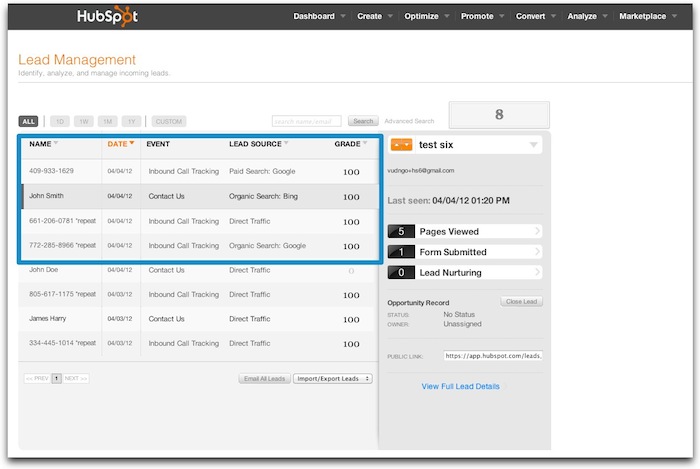Viewport: 700px width, 469px height.
Task: Click the total leads count 8 box
Action: pyautogui.click(x=499, y=115)
